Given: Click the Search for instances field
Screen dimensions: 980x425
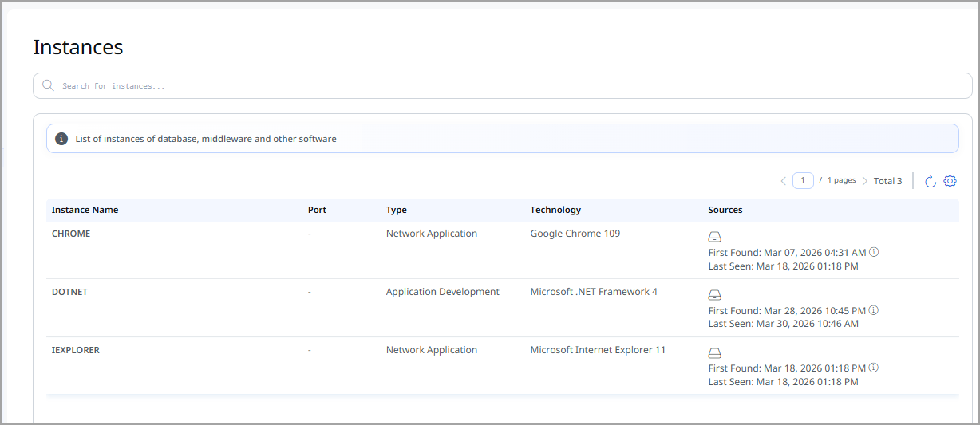Looking at the screenshot, I should pos(503,85).
